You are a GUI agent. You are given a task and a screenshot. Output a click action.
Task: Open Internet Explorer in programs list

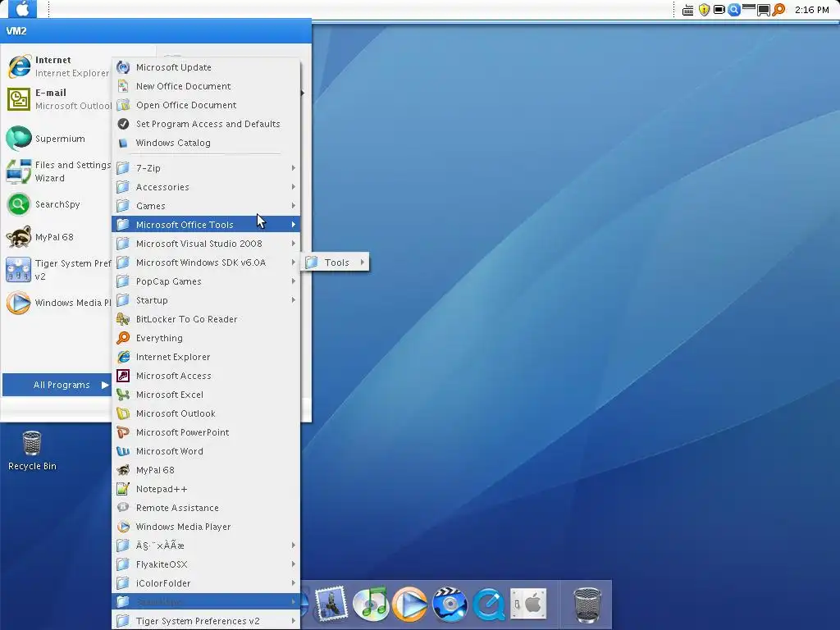pyautogui.click(x=206, y=357)
